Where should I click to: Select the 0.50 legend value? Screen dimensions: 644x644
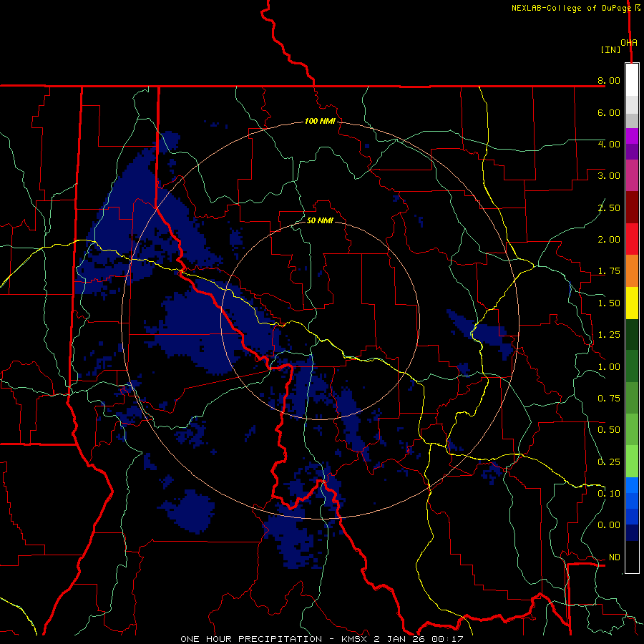[609, 430]
